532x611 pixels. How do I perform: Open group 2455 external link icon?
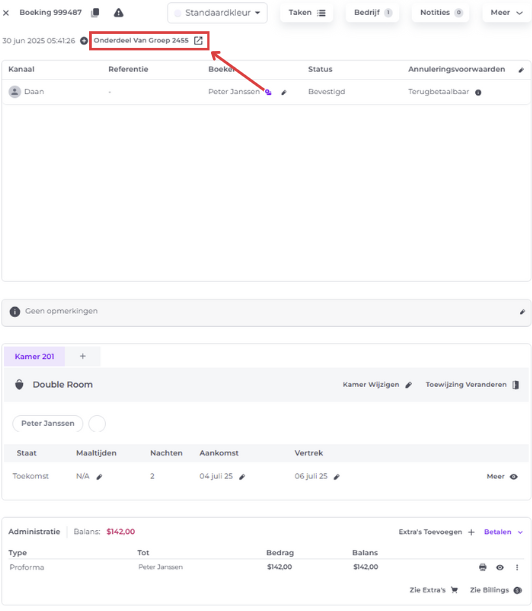coord(198,41)
